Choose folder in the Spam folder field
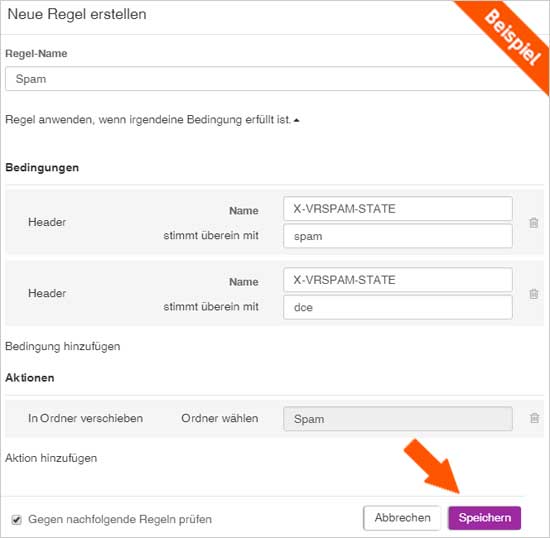The height and width of the screenshot is (538, 550). point(398,419)
